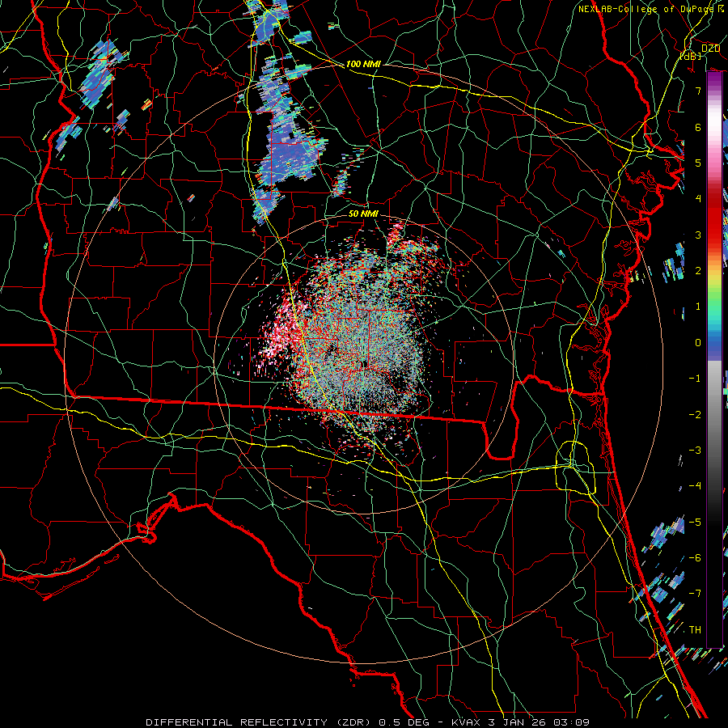Click the scale value "2"

pyautogui.click(x=698, y=271)
